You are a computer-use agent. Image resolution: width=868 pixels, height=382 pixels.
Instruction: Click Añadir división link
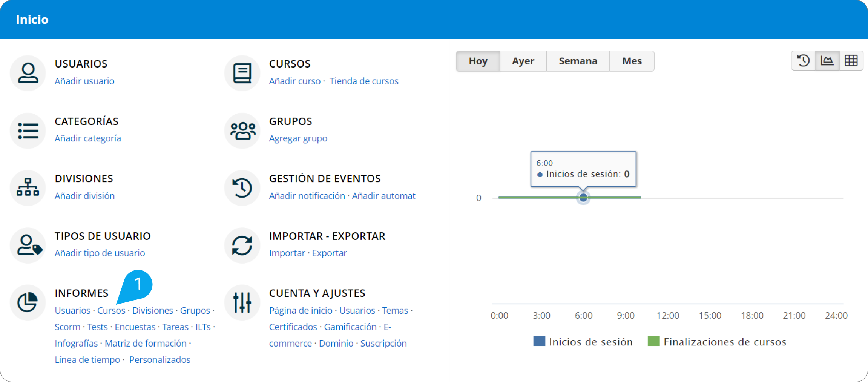pyautogui.click(x=84, y=196)
